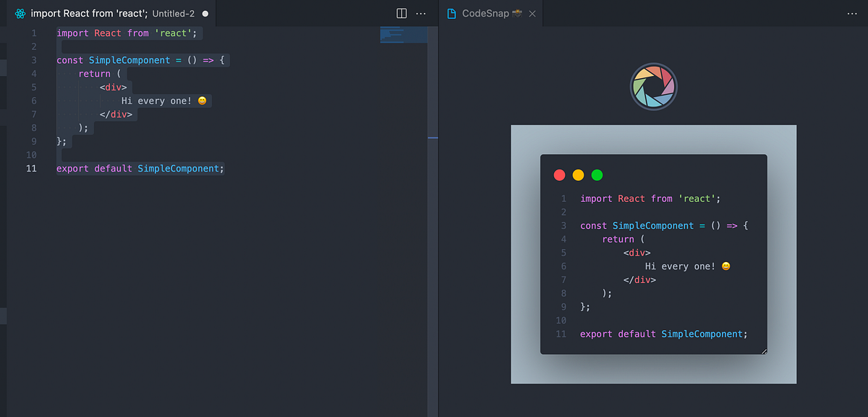The width and height of the screenshot is (868, 417).
Task: Click the smiling emoji on code line 6
Action: click(x=201, y=101)
